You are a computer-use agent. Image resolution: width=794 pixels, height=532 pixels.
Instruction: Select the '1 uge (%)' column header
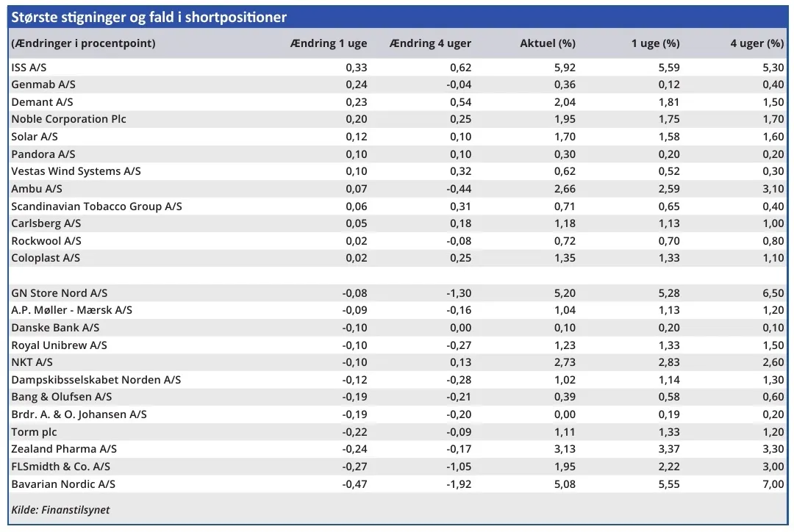point(655,43)
